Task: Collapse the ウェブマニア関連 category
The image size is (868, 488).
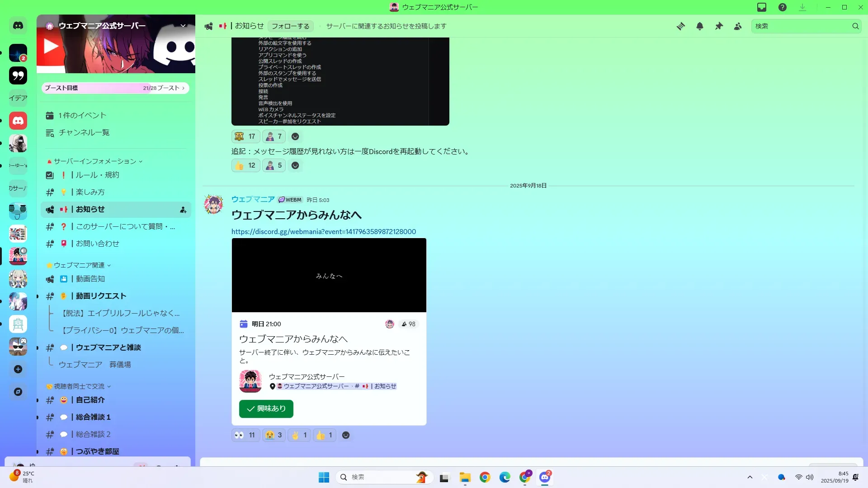Action: tap(79, 265)
